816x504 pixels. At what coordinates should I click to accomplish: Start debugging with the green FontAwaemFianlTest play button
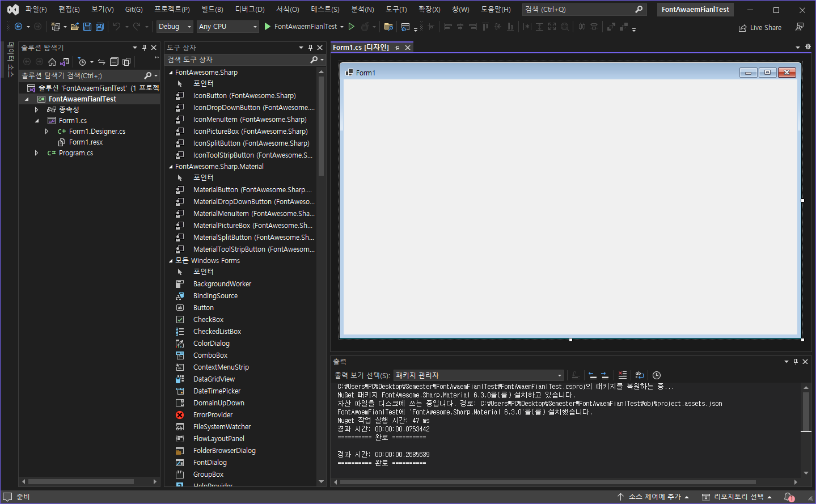coord(301,27)
